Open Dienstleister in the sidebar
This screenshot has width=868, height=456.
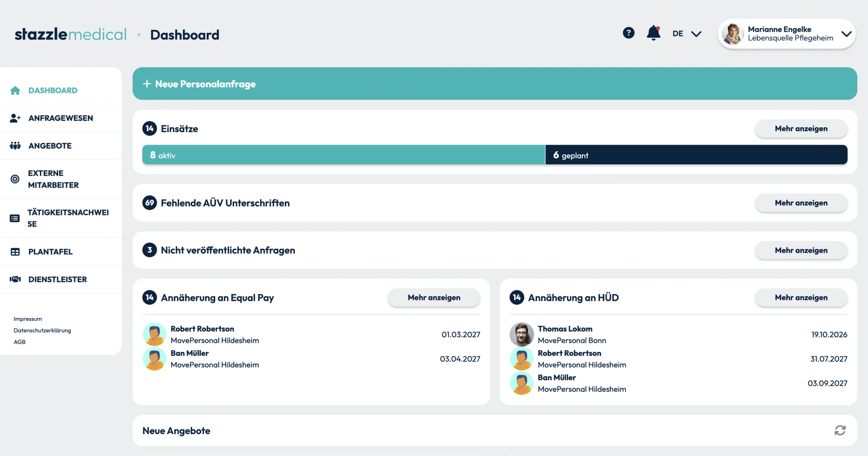tap(61, 279)
